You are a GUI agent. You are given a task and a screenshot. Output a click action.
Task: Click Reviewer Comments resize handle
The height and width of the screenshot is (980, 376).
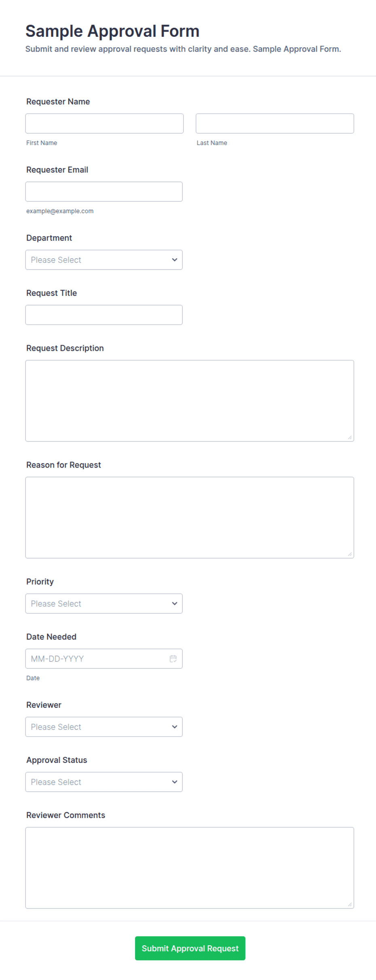(x=350, y=904)
